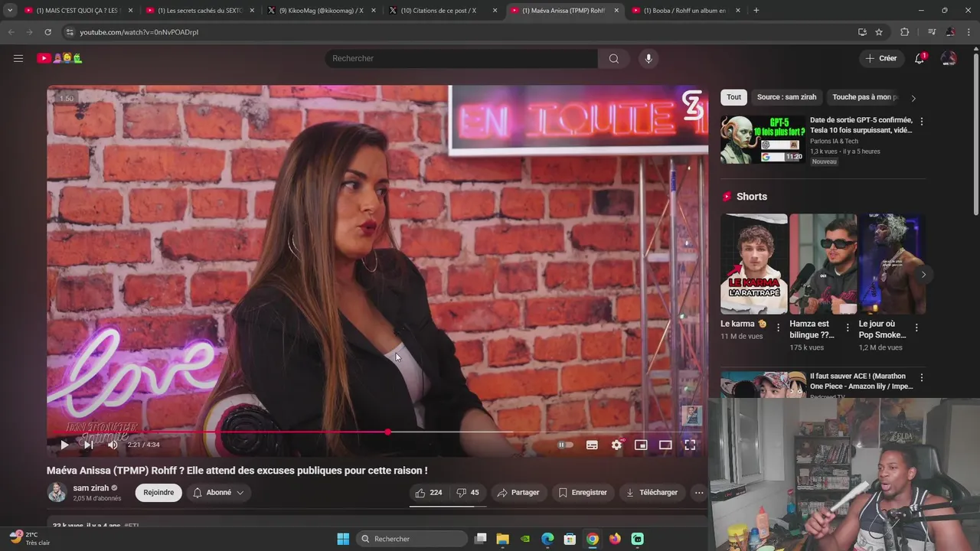Open the Abonné subscription dropdown
Screen dimensions: 980x551
click(218, 493)
